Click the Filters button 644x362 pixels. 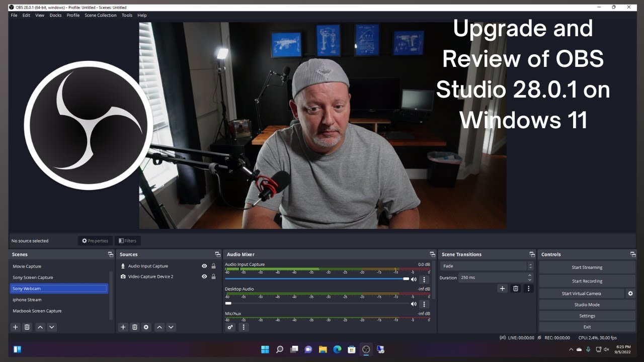pyautogui.click(x=128, y=241)
